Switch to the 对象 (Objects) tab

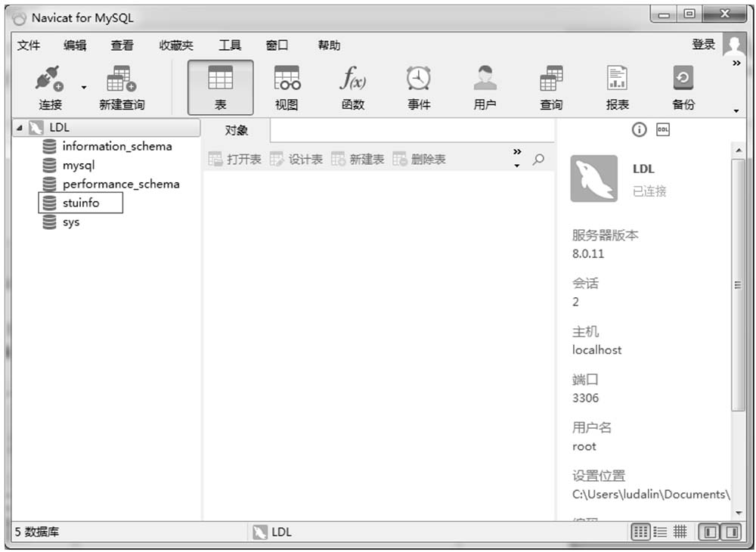pyautogui.click(x=236, y=130)
